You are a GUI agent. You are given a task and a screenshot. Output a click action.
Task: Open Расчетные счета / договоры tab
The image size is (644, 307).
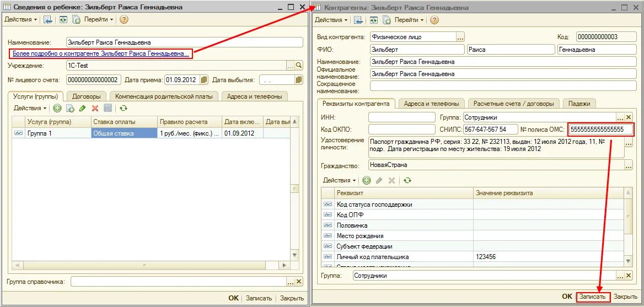click(x=513, y=104)
